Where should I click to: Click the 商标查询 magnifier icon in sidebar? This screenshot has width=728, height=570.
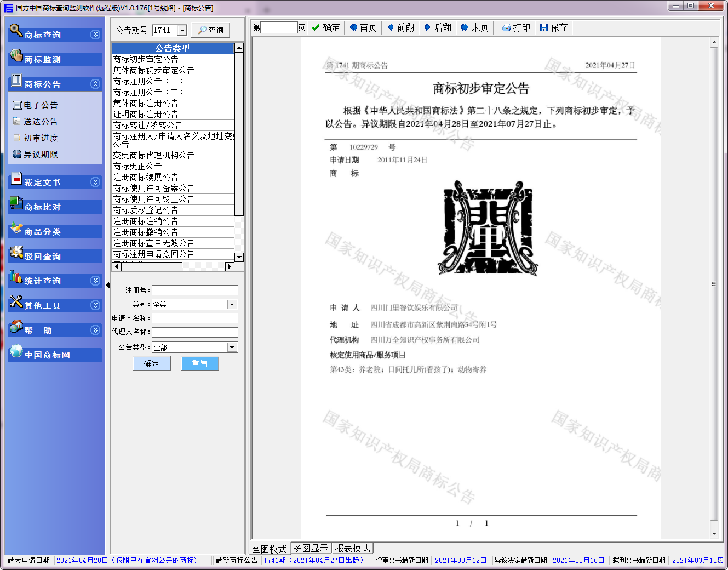(16, 31)
